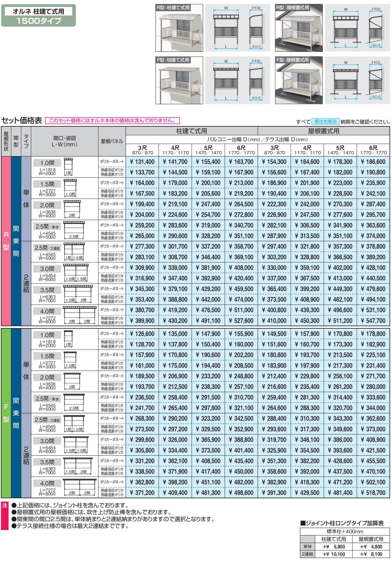Click the price ¥236,500

(x=142, y=398)
